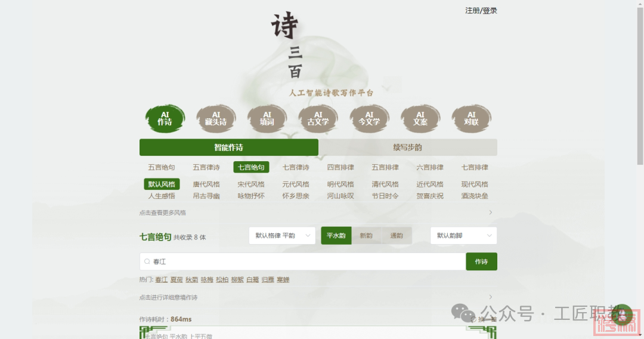Click hot keyword link 秋菊
Viewport: 644px width, 339px height.
click(192, 280)
